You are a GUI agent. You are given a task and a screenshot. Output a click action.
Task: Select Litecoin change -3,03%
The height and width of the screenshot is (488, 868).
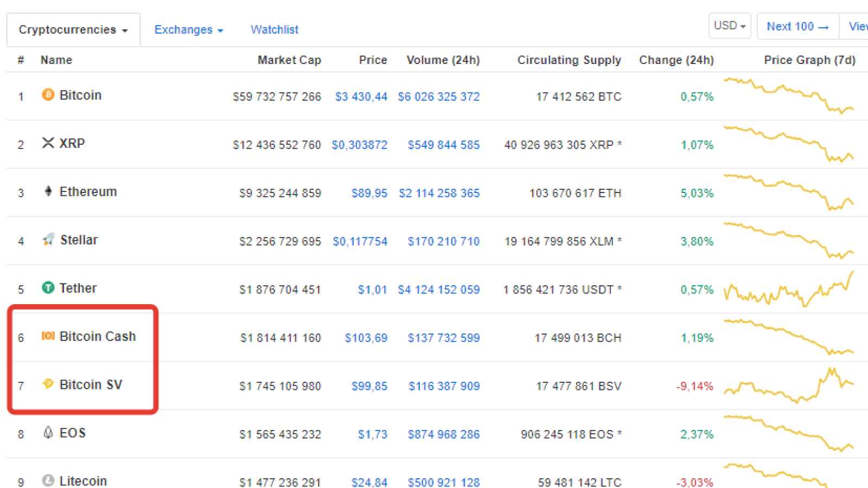pyautogui.click(x=695, y=482)
